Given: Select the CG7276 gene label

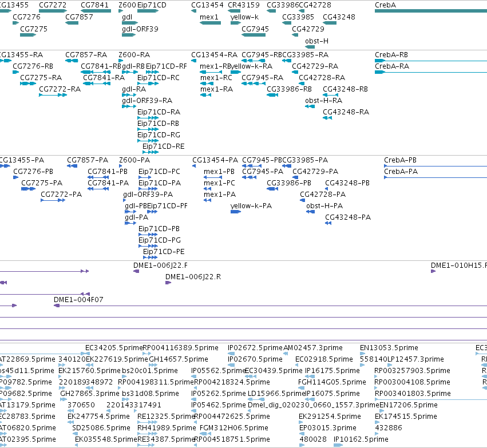Looking at the screenshot, I should coord(26,17).
